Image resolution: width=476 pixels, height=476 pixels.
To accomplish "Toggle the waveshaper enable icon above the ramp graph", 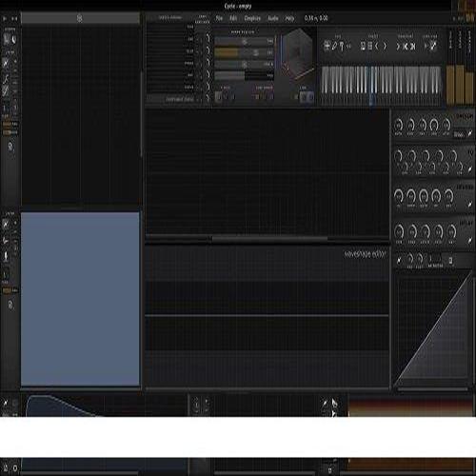I will [x=399, y=260].
